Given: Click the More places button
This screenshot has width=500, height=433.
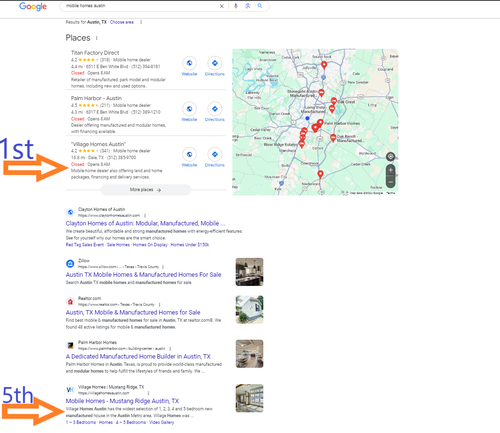Looking at the screenshot, I should (146, 190).
